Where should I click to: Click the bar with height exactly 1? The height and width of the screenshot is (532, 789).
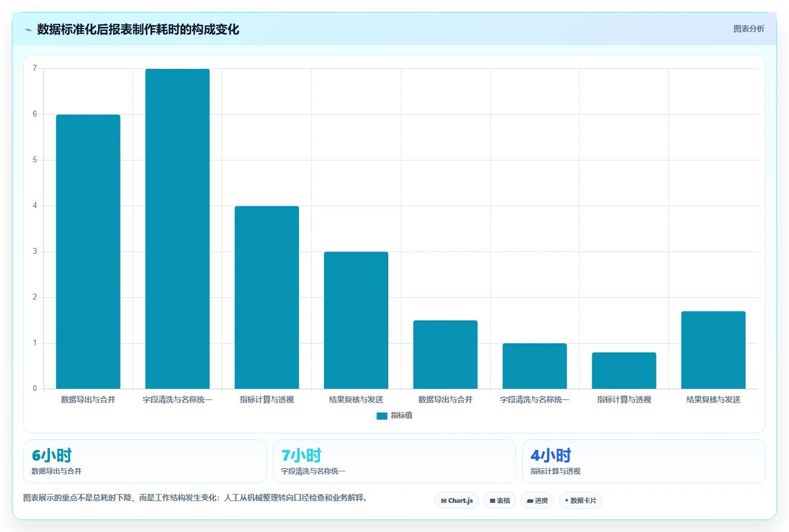click(535, 366)
